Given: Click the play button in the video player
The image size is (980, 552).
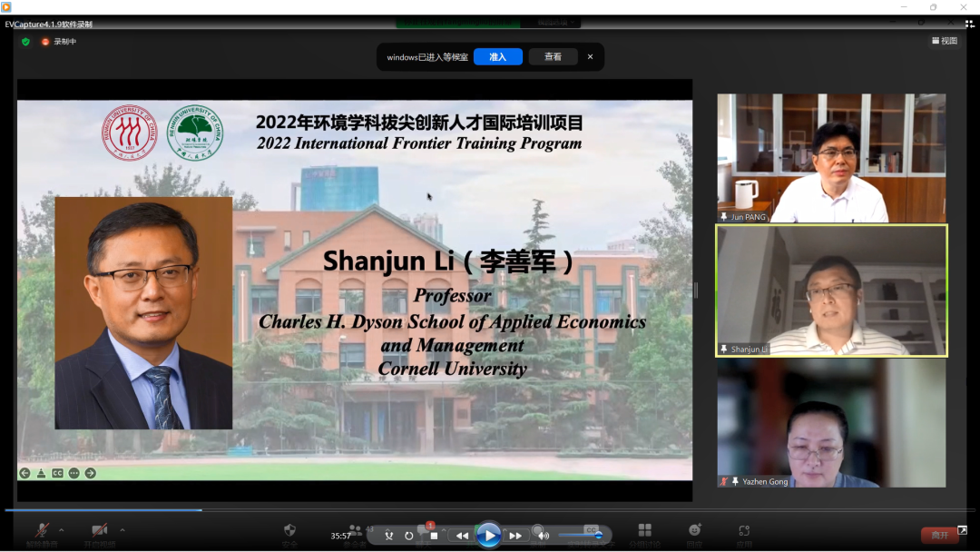Looking at the screenshot, I should (x=489, y=536).
